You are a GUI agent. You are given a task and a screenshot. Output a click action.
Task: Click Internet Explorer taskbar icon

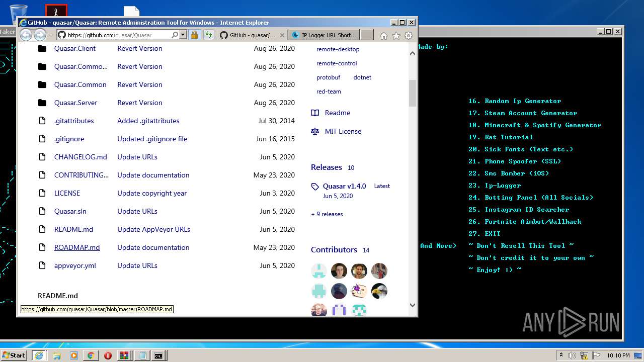tap(39, 355)
